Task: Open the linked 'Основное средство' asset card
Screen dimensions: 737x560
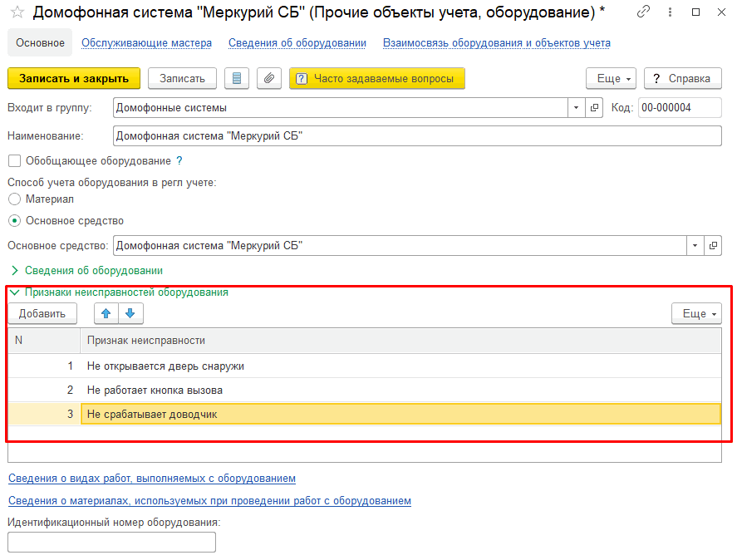Action: (x=713, y=245)
